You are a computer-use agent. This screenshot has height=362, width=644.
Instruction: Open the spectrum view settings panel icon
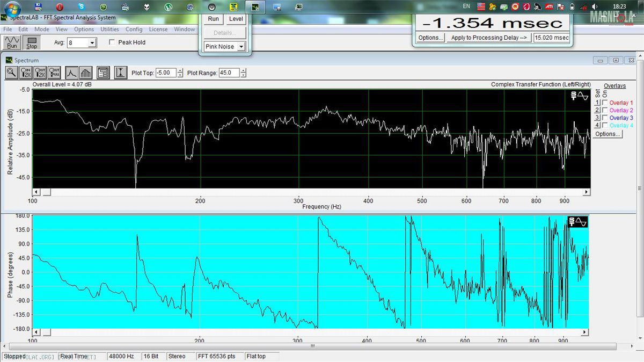104,73
